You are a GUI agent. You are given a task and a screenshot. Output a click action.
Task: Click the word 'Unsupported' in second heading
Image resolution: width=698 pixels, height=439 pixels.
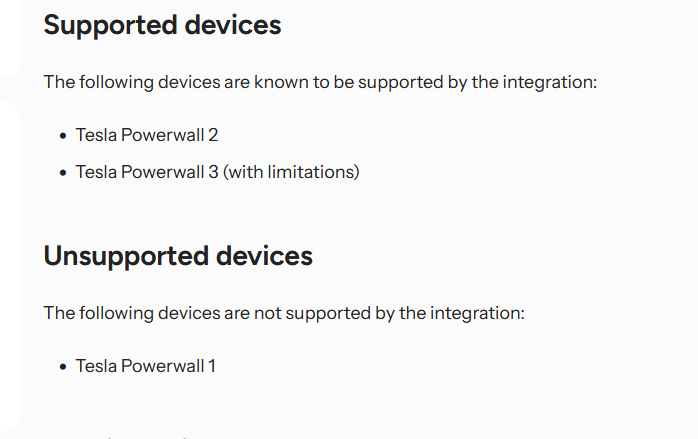126,256
